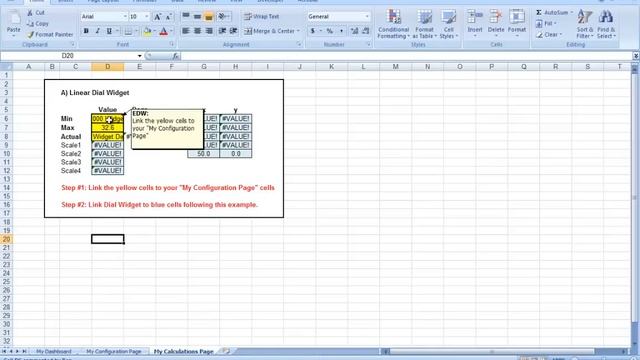Select column D header

(108, 67)
